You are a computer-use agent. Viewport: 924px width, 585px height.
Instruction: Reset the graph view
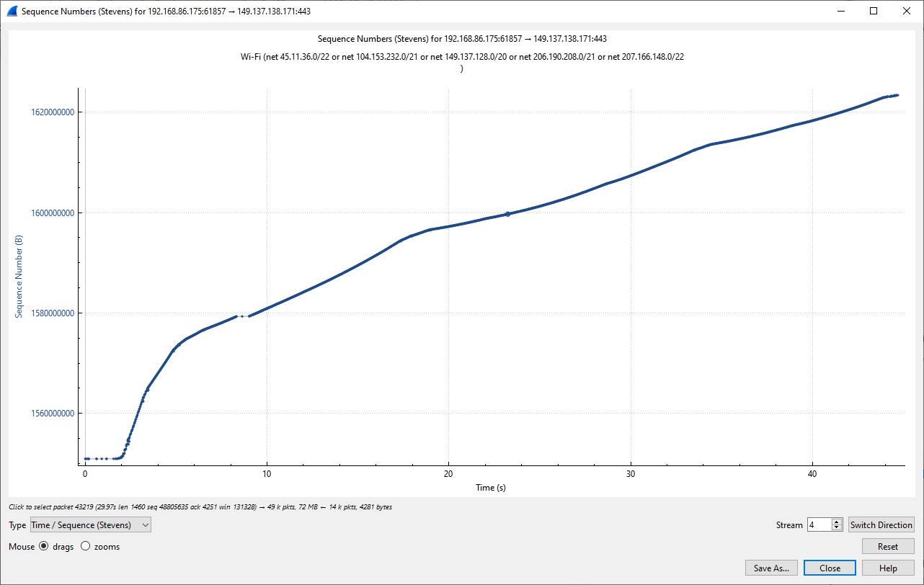point(888,547)
